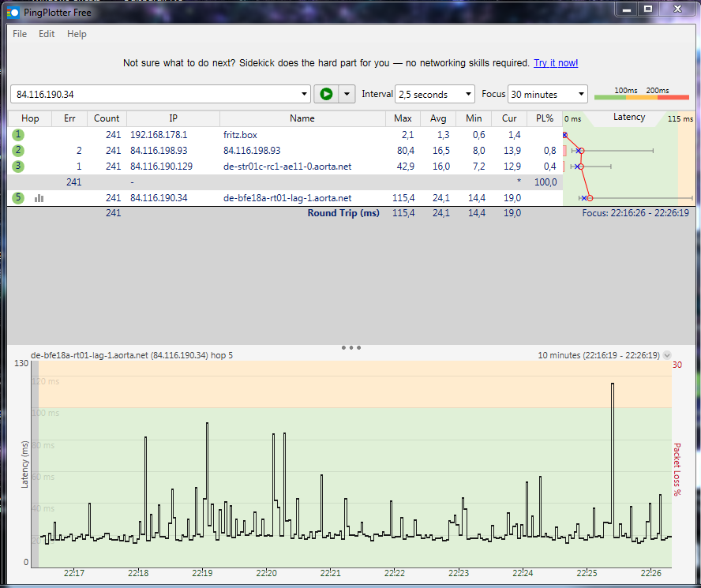Screen dimensions: 701x588
Task: Toggle the timeline graph icon on hop 5
Action: (x=39, y=198)
